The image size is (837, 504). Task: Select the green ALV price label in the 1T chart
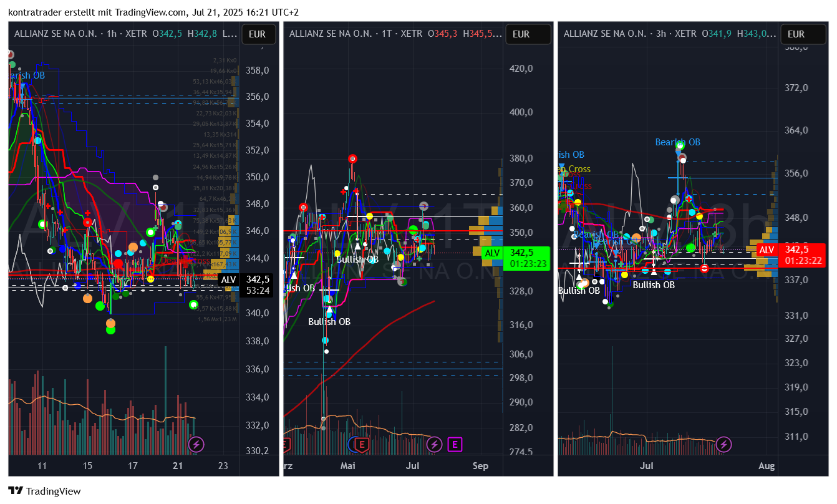click(492, 253)
